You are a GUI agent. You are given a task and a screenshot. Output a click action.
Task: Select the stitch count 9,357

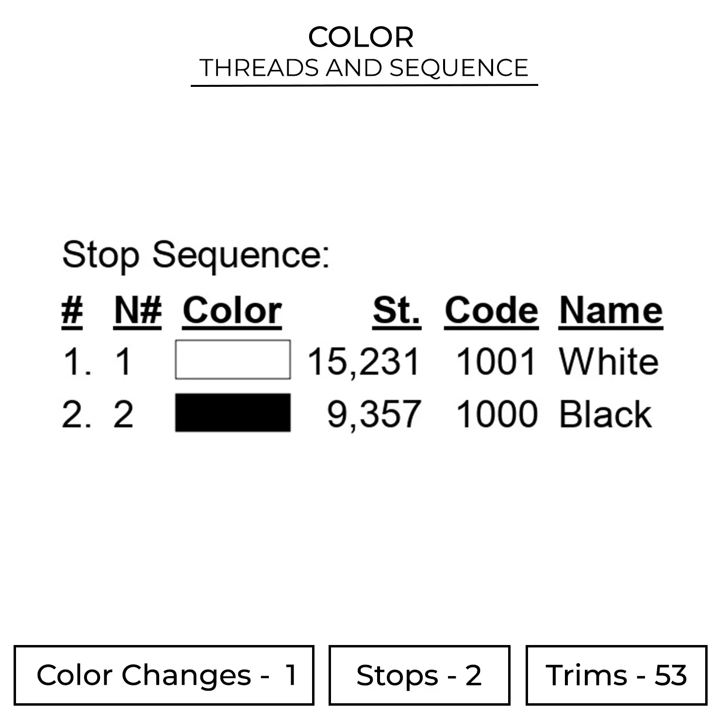[373, 414]
